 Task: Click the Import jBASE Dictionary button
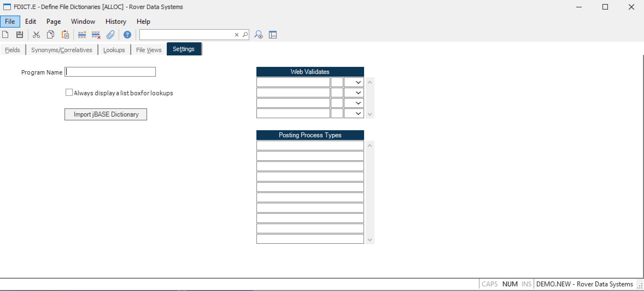tap(106, 114)
